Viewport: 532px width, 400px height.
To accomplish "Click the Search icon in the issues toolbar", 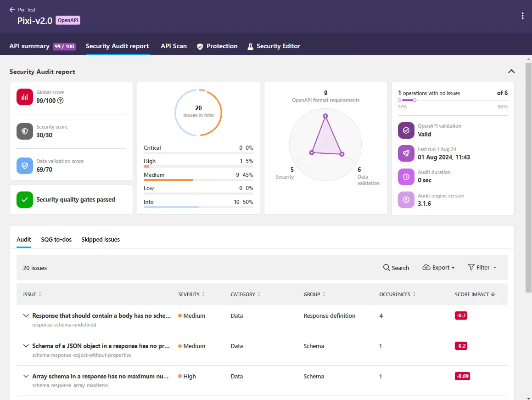I will tap(386, 267).
